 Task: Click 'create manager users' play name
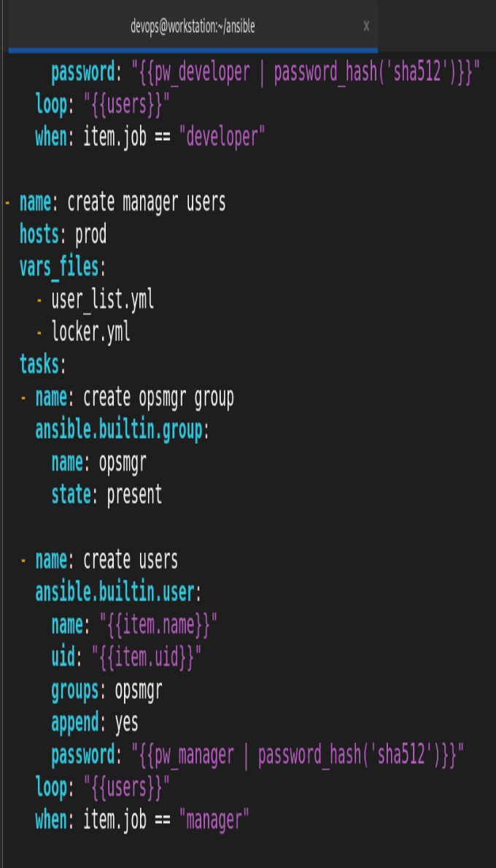tap(147, 203)
